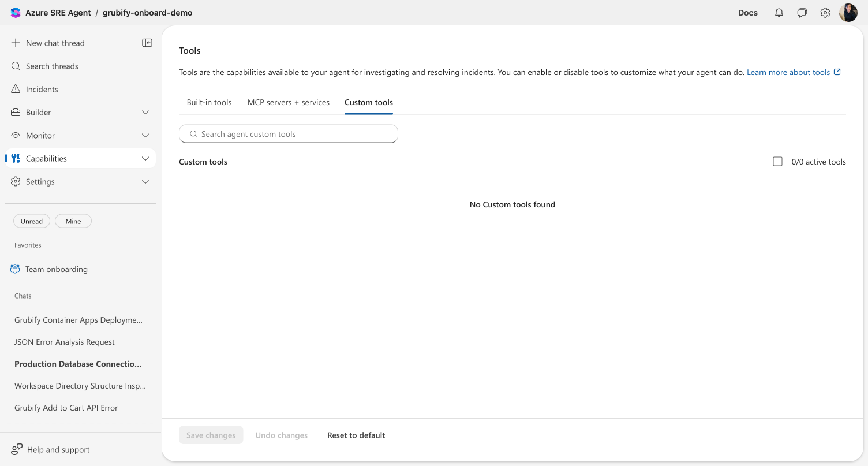Click the '0/0 active tools' text
Viewport: 868px width, 466px height.
coord(818,162)
